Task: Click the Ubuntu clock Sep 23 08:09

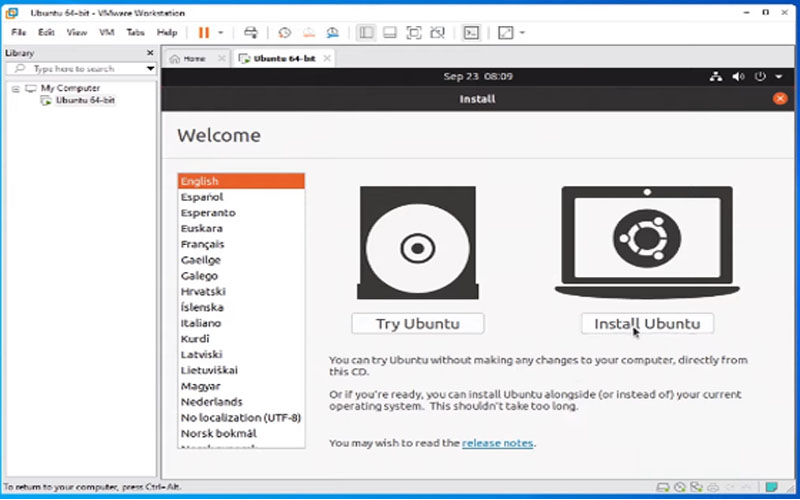Action: pos(478,77)
